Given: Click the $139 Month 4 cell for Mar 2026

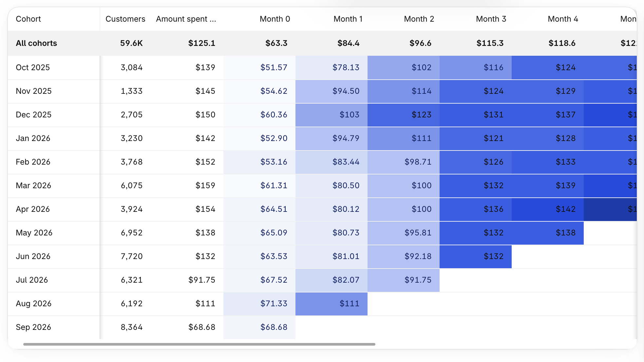Looking at the screenshot, I should coord(548,186).
